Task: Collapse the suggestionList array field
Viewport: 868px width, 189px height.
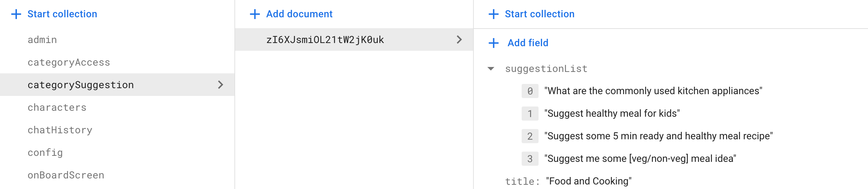Action: pos(491,69)
